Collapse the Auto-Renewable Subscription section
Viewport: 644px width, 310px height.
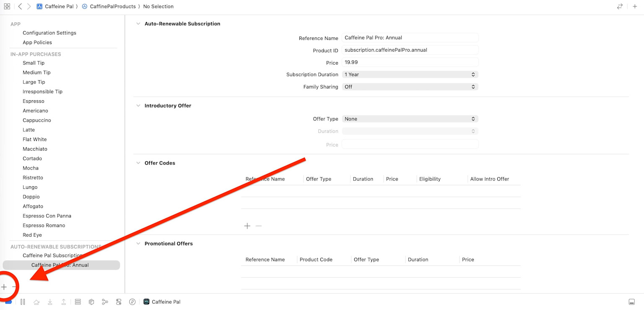pyautogui.click(x=138, y=24)
